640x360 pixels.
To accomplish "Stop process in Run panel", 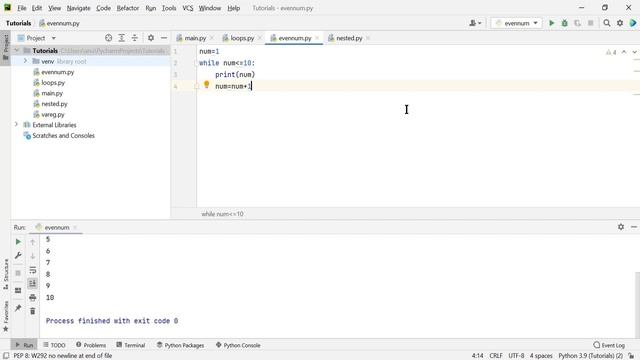I will (18, 273).
